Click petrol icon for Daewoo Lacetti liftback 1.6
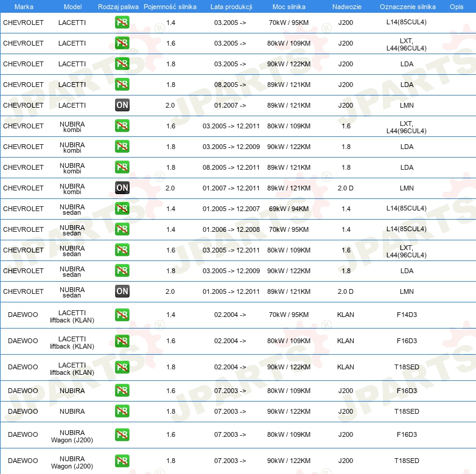476x474 pixels. pyautogui.click(x=122, y=341)
